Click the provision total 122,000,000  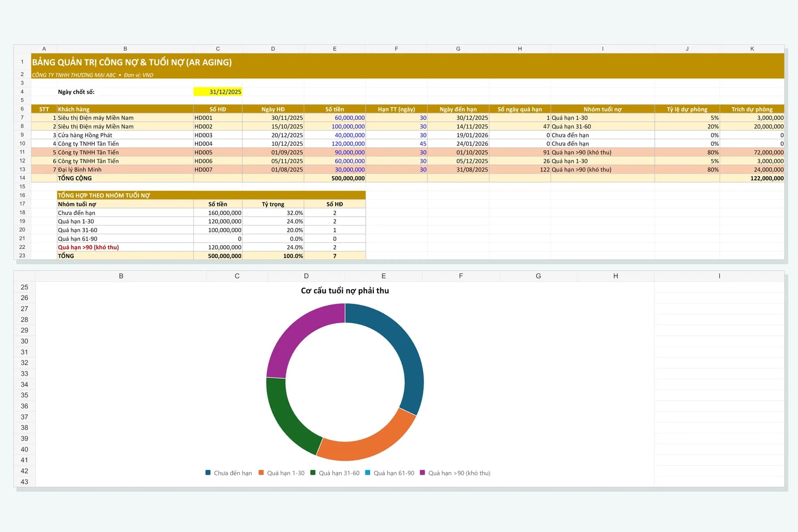click(x=752, y=178)
